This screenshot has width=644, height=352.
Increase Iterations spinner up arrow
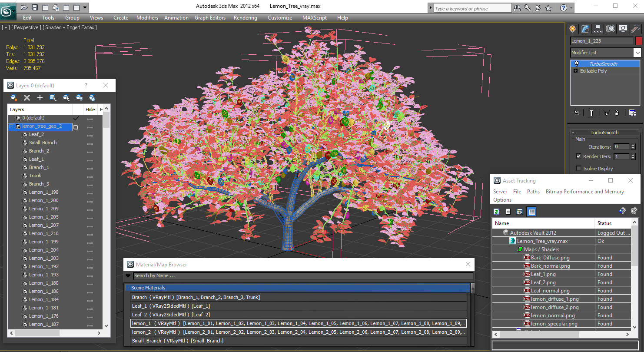[x=633, y=145]
